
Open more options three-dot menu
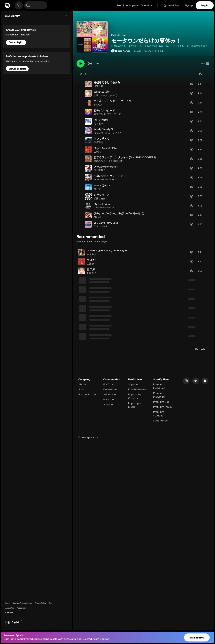pos(97,64)
